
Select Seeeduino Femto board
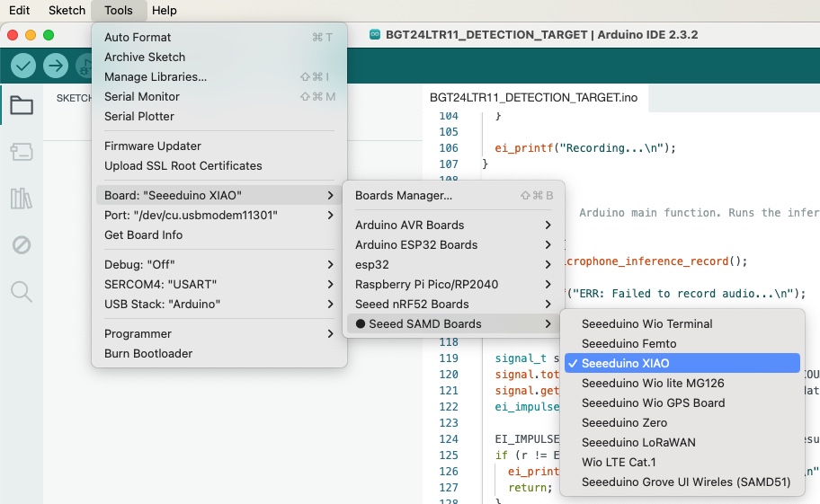[682, 344]
